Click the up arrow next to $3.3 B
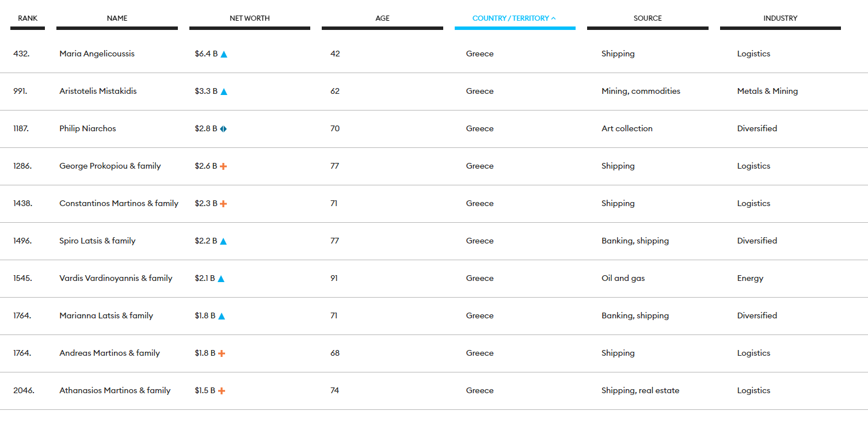The height and width of the screenshot is (426, 868). pyautogui.click(x=224, y=92)
